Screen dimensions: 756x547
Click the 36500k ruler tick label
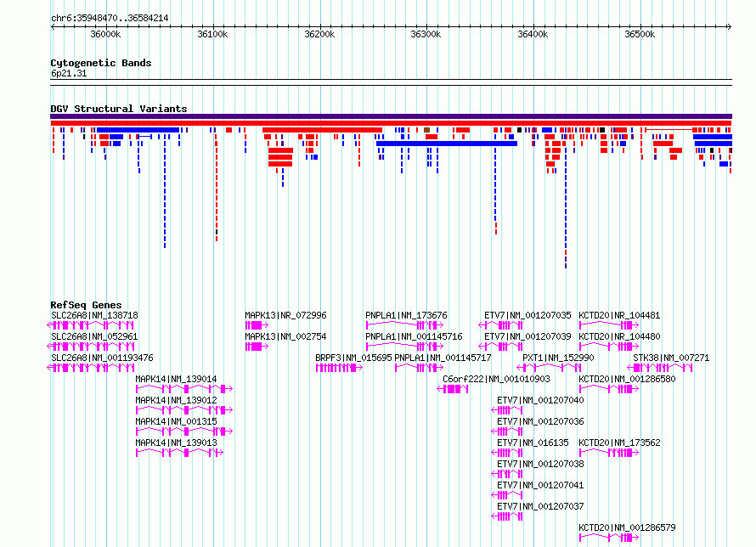click(640, 34)
